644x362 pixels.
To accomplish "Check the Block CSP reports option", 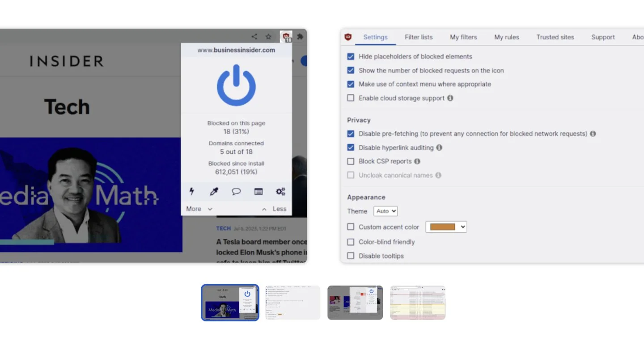I will click(x=351, y=161).
